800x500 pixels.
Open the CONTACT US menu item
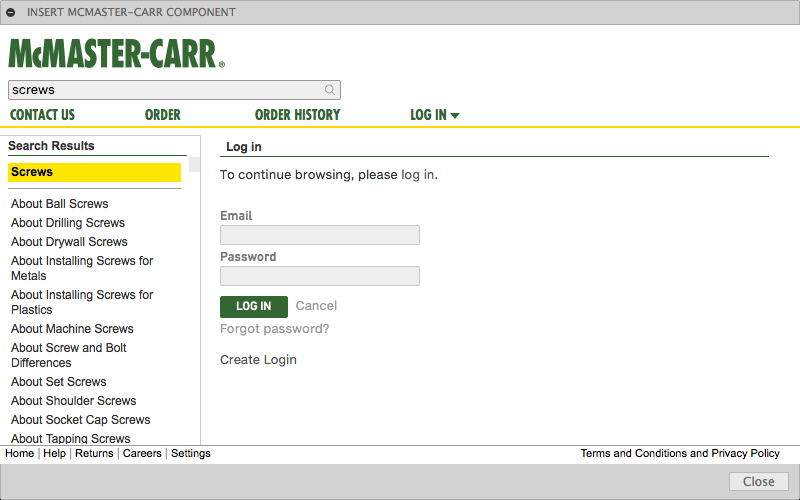click(42, 115)
